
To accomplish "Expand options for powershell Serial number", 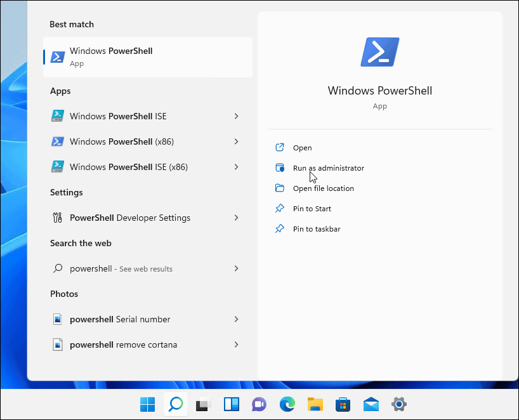I will (x=236, y=319).
